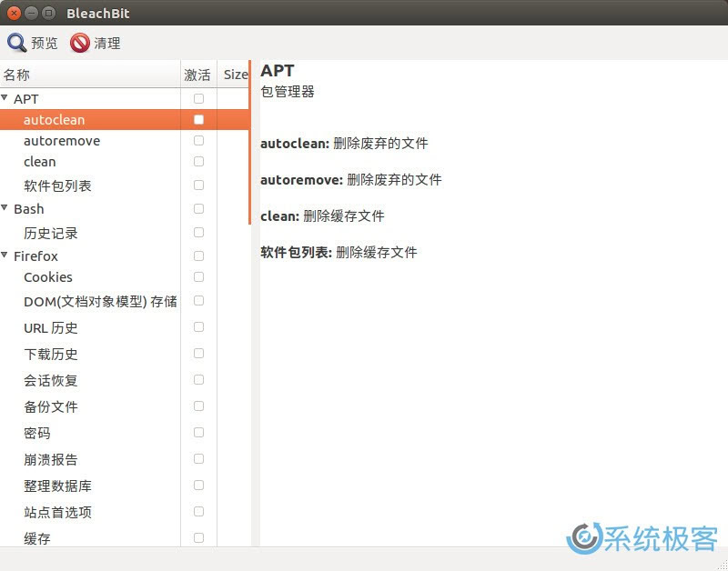This screenshot has width=728, height=571.
Task: Collapse the APT tree group
Action: coord(5,98)
